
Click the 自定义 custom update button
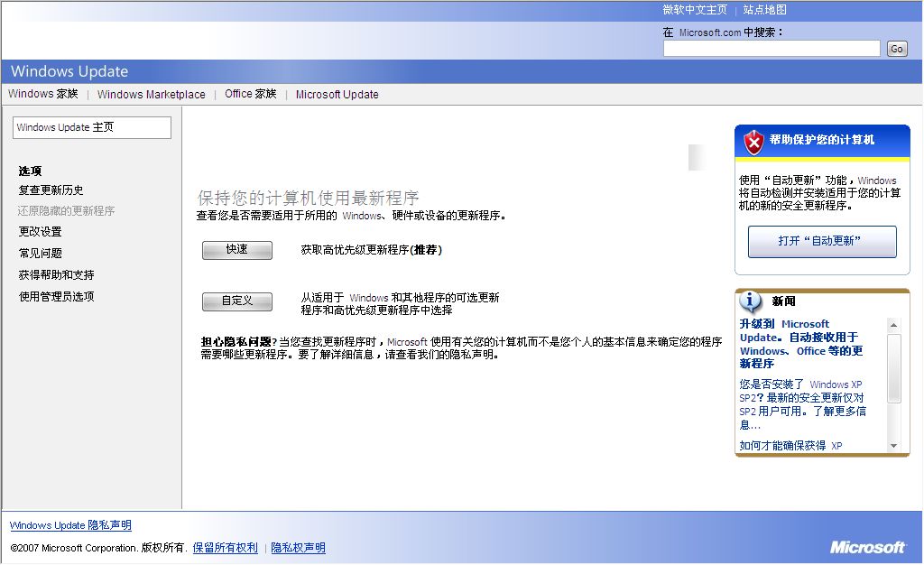point(237,301)
